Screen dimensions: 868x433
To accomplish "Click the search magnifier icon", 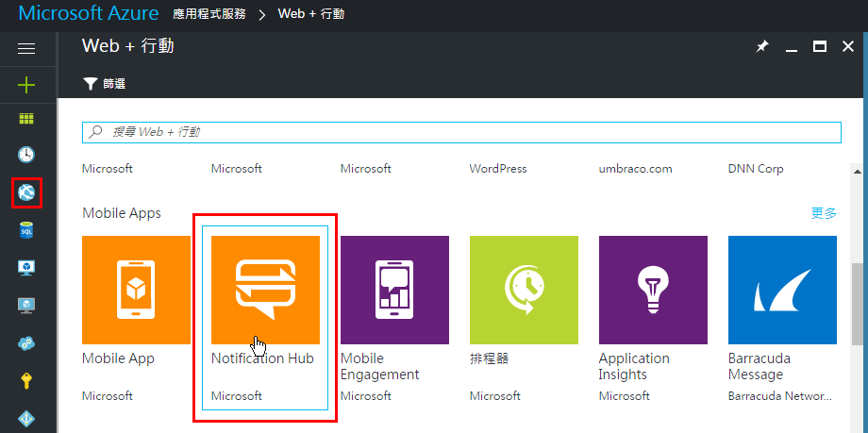I will (96, 132).
